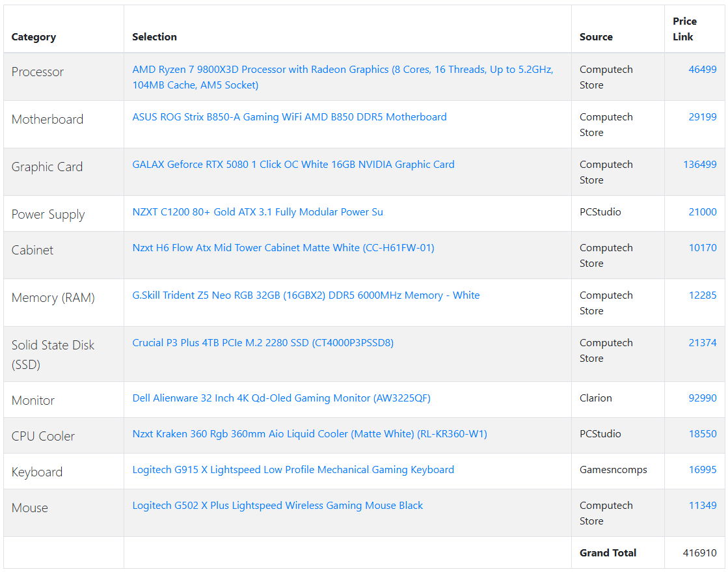Screen dimensions: 728x572
Task: Open Nzxt Kraken 360 Rgb cooler link
Action: [x=310, y=433]
